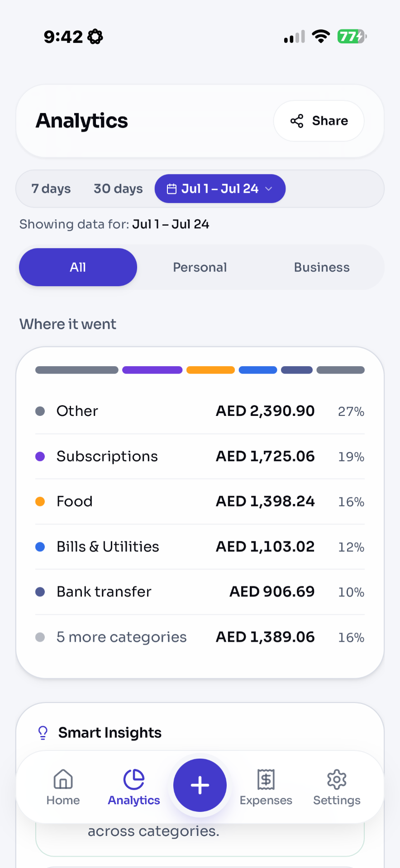Viewport: 400px width, 868px height.
Task: Open the Home tab icon
Action: (x=63, y=779)
